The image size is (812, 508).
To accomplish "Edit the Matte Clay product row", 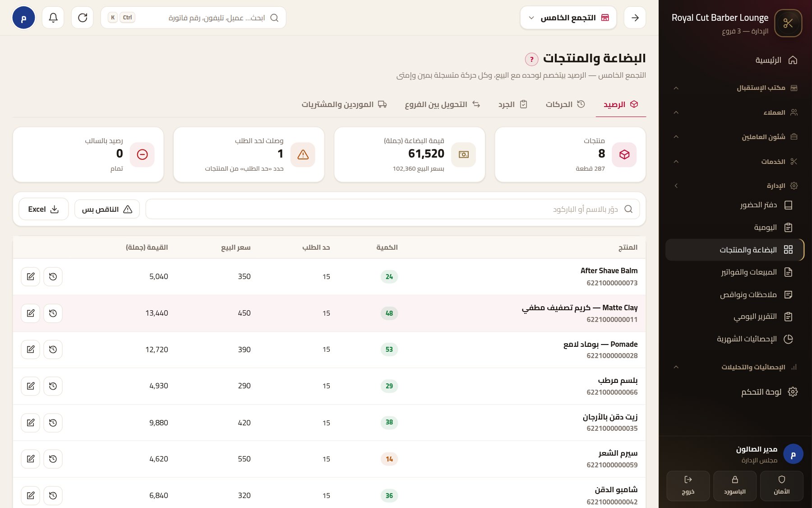I will coord(31,313).
